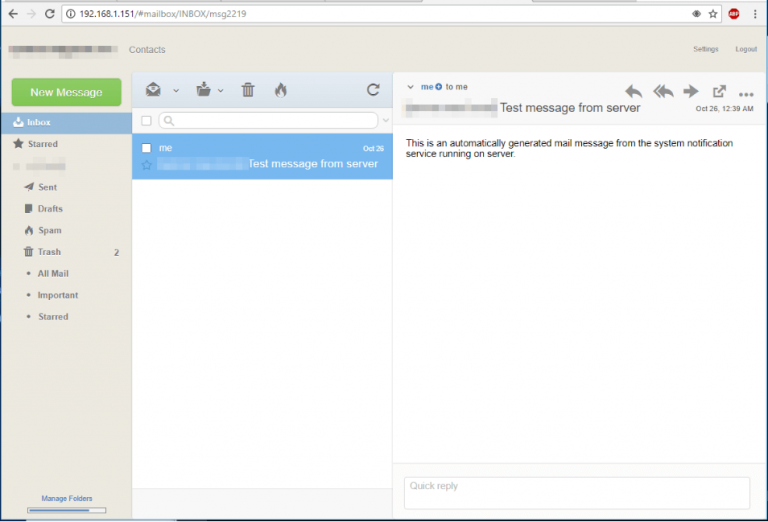Expand the move-to-folder dropdown arrow
Image resolution: width=768 pixels, height=522 pixels.
tap(220, 91)
